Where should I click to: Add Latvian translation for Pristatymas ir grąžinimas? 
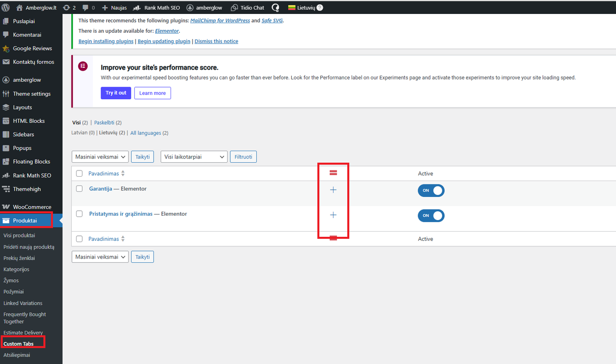[x=333, y=215]
